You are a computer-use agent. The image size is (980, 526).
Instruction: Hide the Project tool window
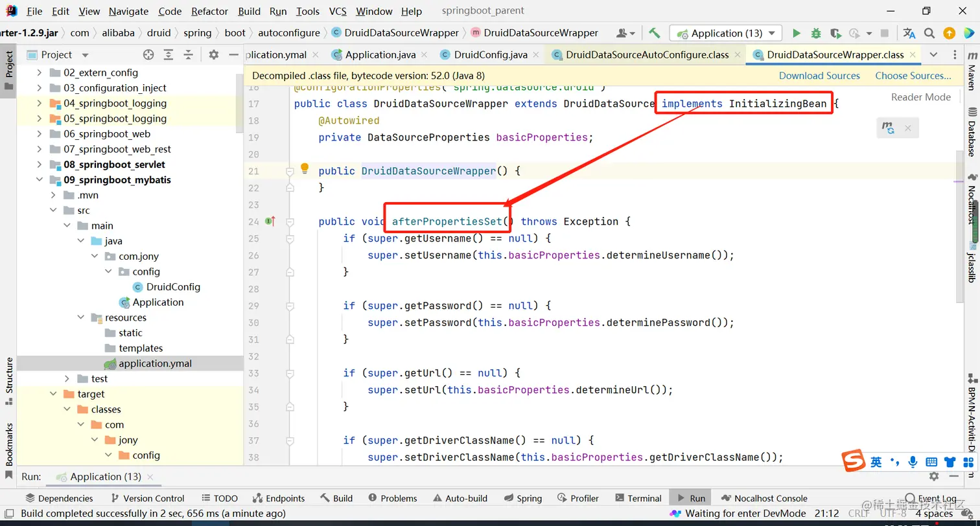click(233, 55)
